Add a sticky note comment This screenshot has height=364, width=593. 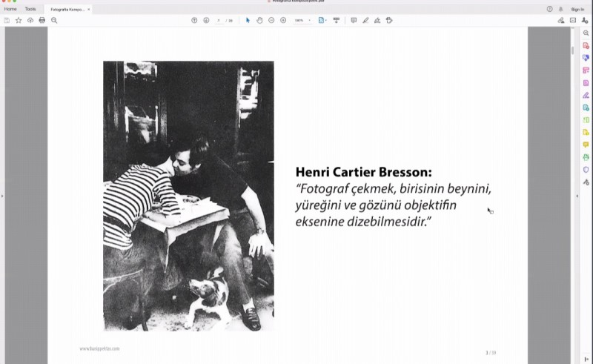[354, 20]
